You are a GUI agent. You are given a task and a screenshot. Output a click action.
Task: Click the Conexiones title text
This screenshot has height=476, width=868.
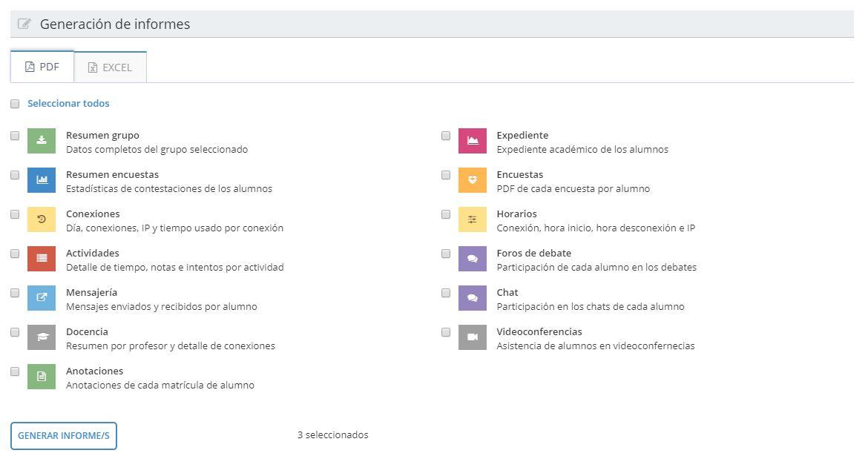93,214
